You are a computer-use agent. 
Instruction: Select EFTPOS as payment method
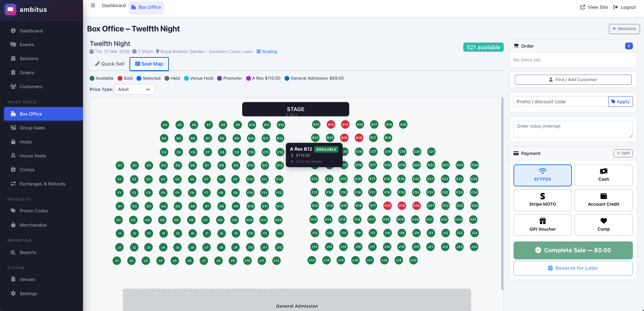[x=542, y=175]
